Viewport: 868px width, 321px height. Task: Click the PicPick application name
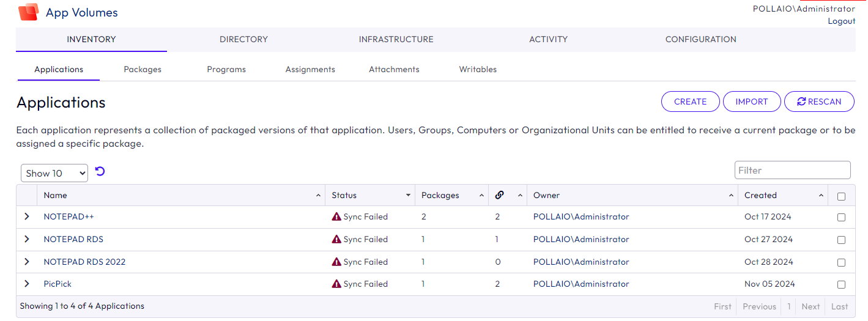pos(57,284)
